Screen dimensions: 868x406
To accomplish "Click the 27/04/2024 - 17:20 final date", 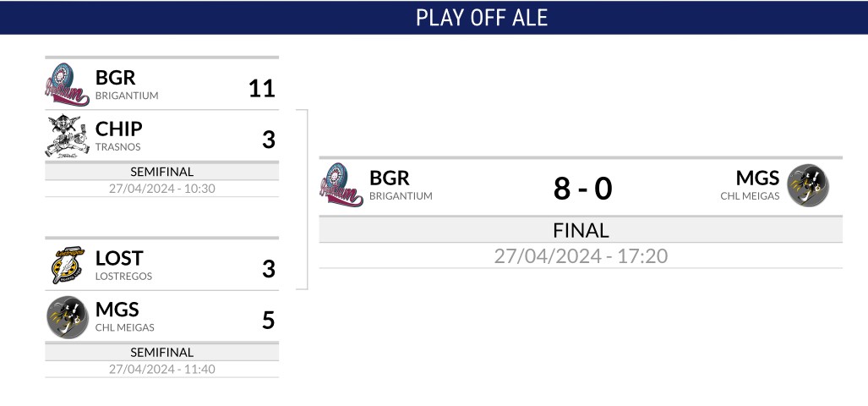I will [581, 256].
